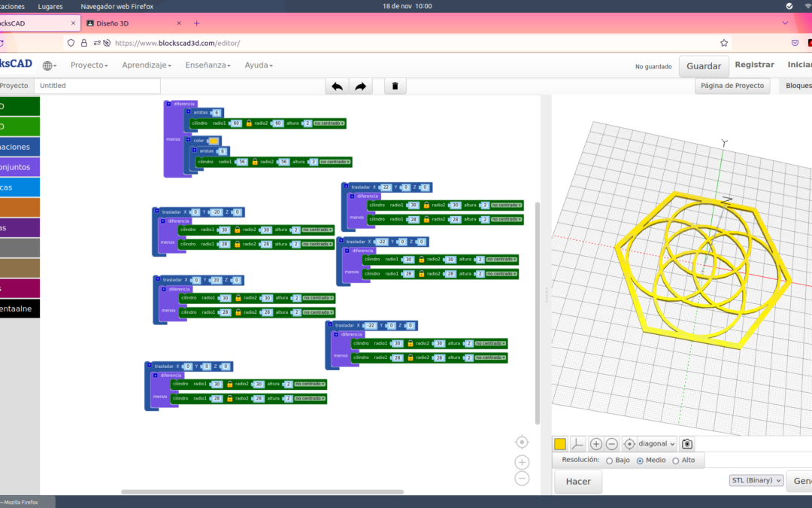The width and height of the screenshot is (812, 508).
Task: Reset the 3D view with crosshair icon
Action: [629, 444]
